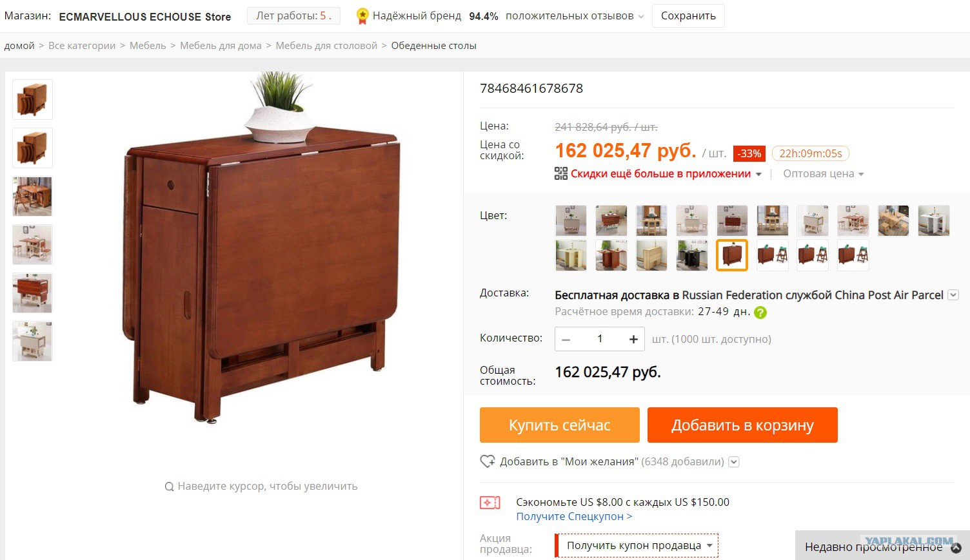Image resolution: width=970 pixels, height=560 pixels.
Task: Select the third product thumbnail with chairs
Action: click(x=32, y=197)
